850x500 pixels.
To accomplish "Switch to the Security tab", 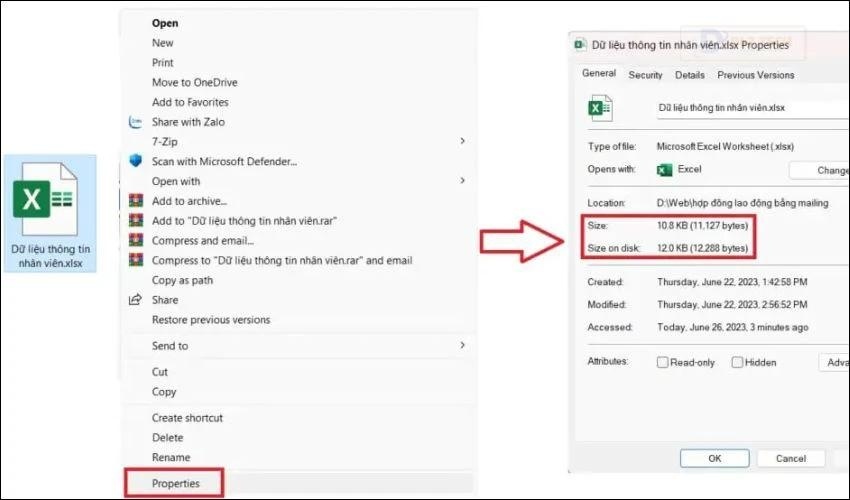I will click(645, 75).
